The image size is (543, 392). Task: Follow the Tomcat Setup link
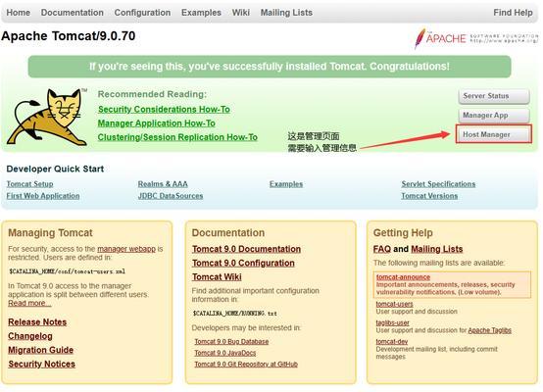tap(29, 184)
